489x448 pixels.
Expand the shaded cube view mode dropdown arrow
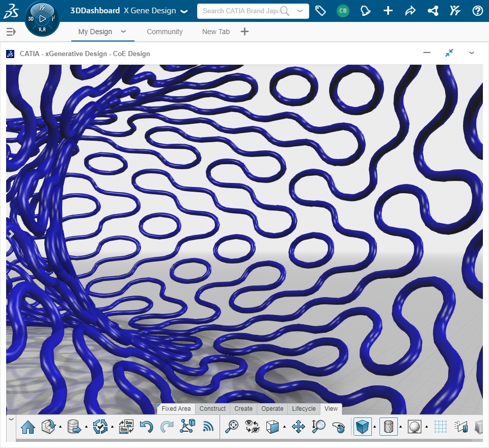(x=374, y=427)
